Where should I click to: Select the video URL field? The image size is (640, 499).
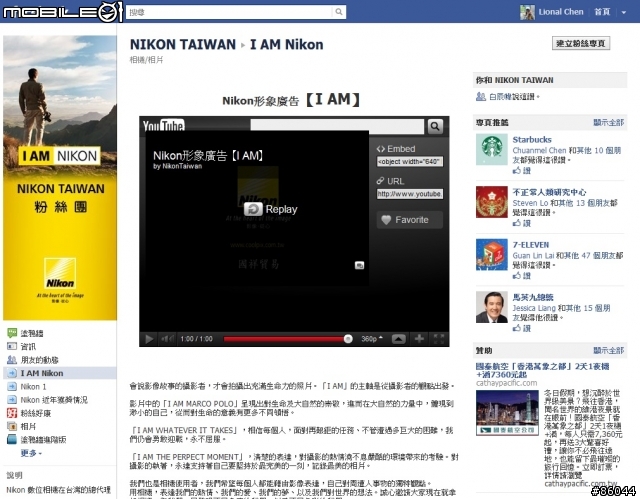click(x=409, y=194)
